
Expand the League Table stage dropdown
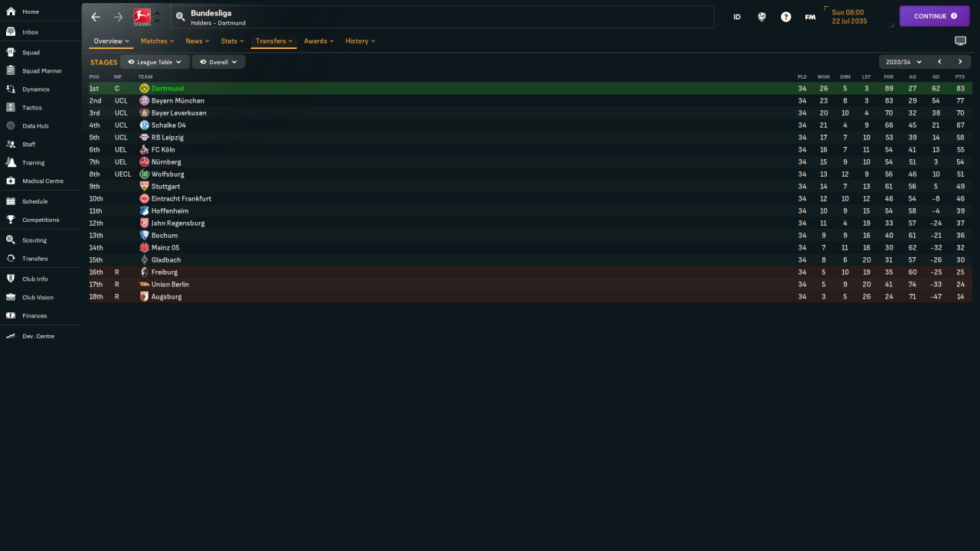coord(155,62)
